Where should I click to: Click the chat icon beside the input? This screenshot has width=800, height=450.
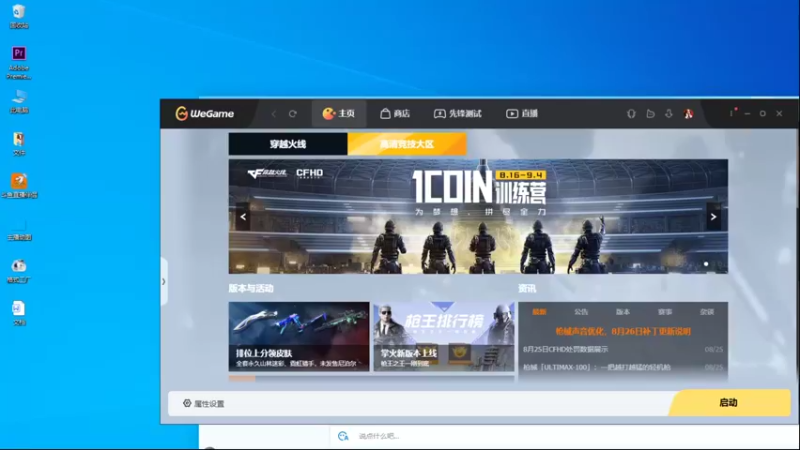[x=343, y=436]
